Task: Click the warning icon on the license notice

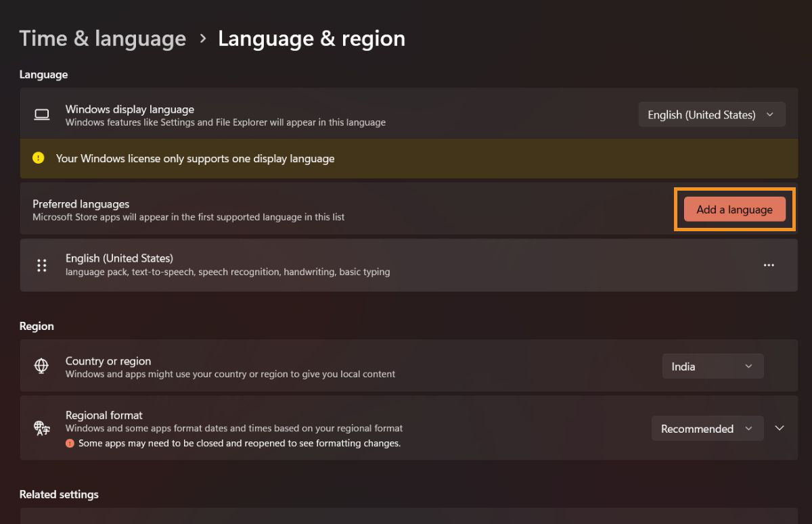Action: (38, 158)
